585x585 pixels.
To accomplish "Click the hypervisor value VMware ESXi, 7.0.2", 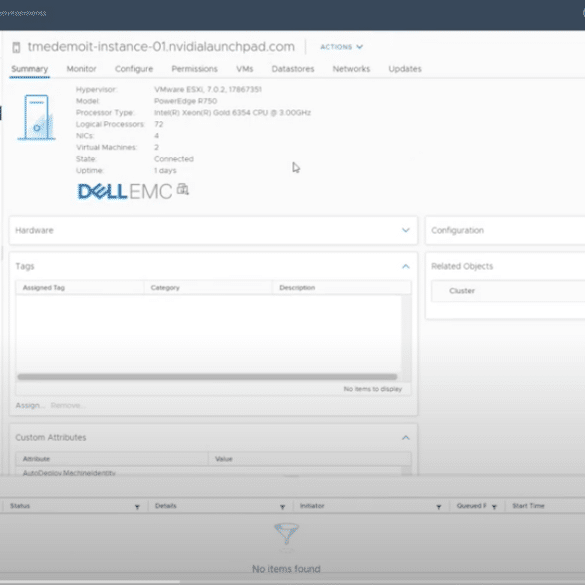I will pyautogui.click(x=208, y=90).
